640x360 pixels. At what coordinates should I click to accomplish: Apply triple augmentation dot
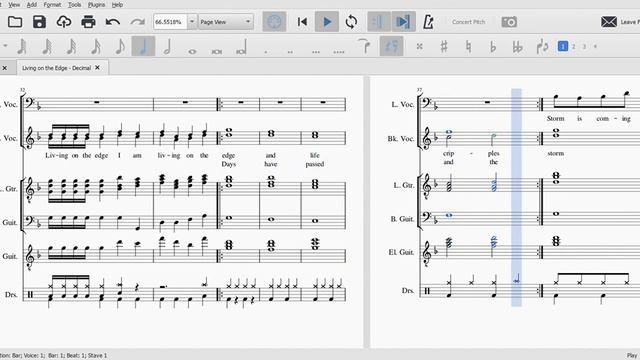coord(315,52)
